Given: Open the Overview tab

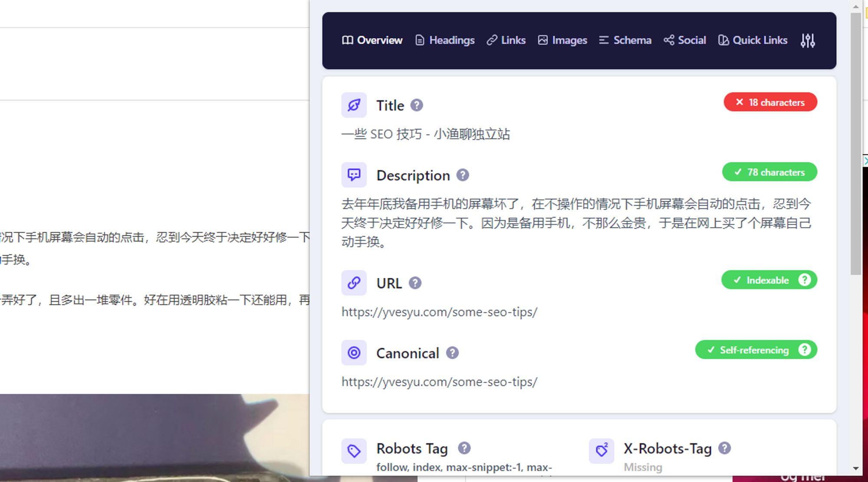Looking at the screenshot, I should coord(372,40).
